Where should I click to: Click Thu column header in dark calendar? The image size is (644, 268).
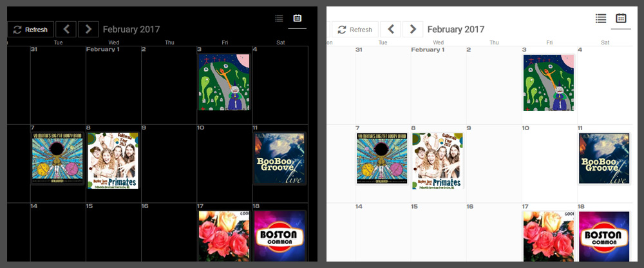coord(169,43)
